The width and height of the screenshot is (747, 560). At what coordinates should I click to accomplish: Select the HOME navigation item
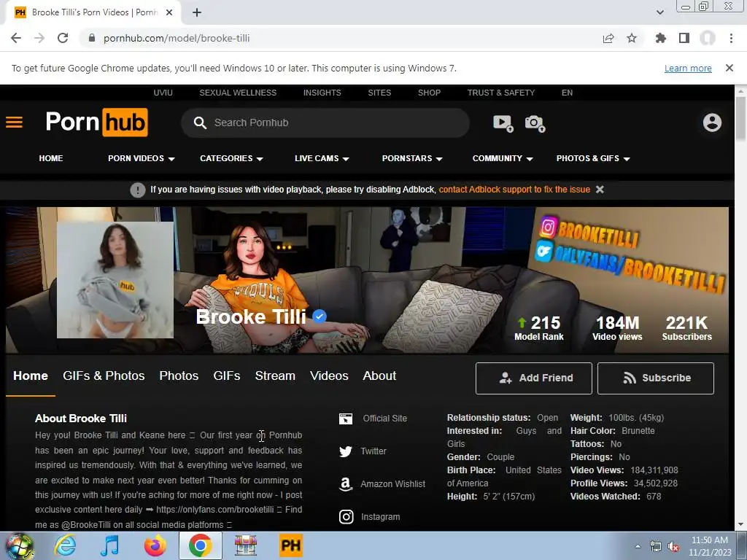tap(51, 158)
